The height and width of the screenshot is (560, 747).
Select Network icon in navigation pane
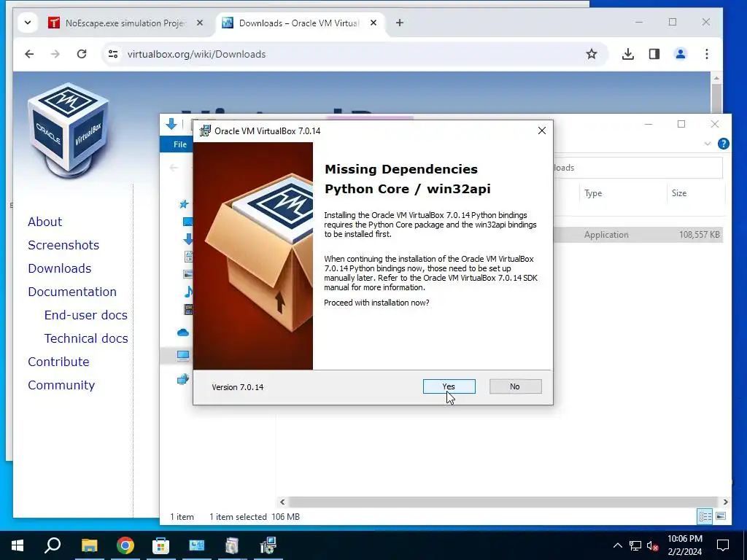coord(183,379)
